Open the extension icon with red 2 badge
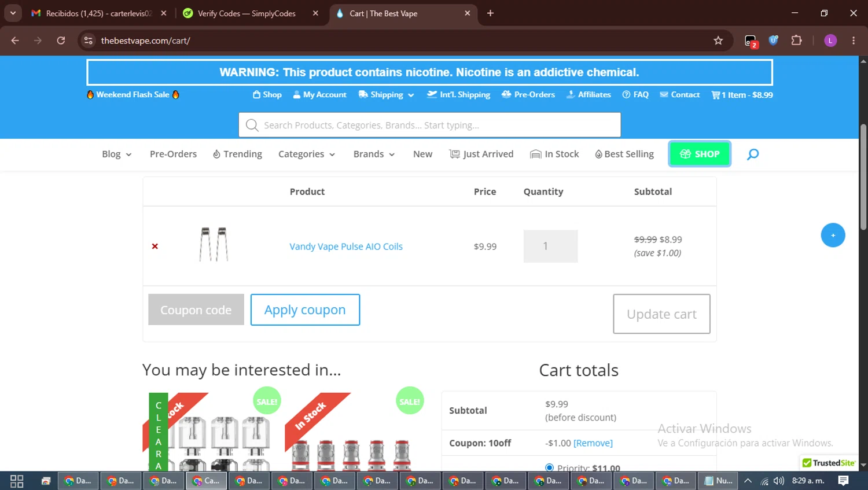The width and height of the screenshot is (868, 490). [x=751, y=40]
